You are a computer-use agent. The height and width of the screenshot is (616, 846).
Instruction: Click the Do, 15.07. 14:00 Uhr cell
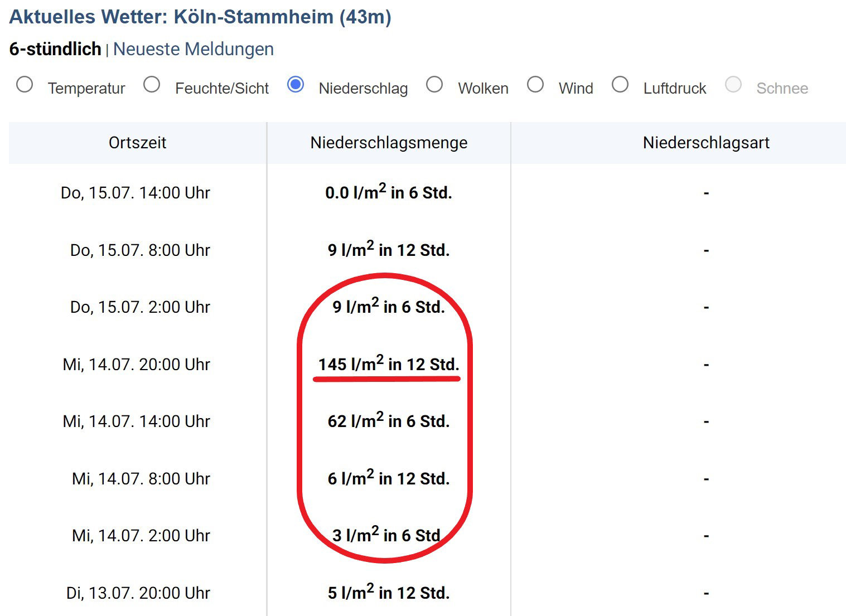tap(136, 193)
